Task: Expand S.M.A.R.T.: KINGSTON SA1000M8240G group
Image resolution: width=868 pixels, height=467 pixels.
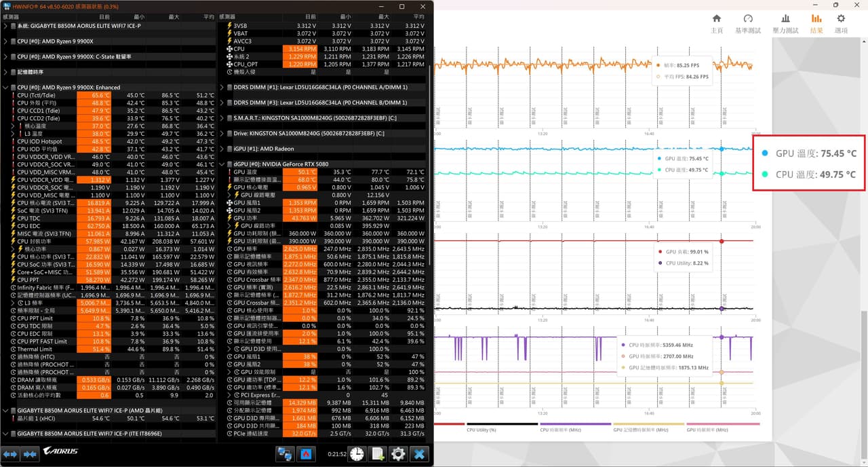Action: [221, 118]
